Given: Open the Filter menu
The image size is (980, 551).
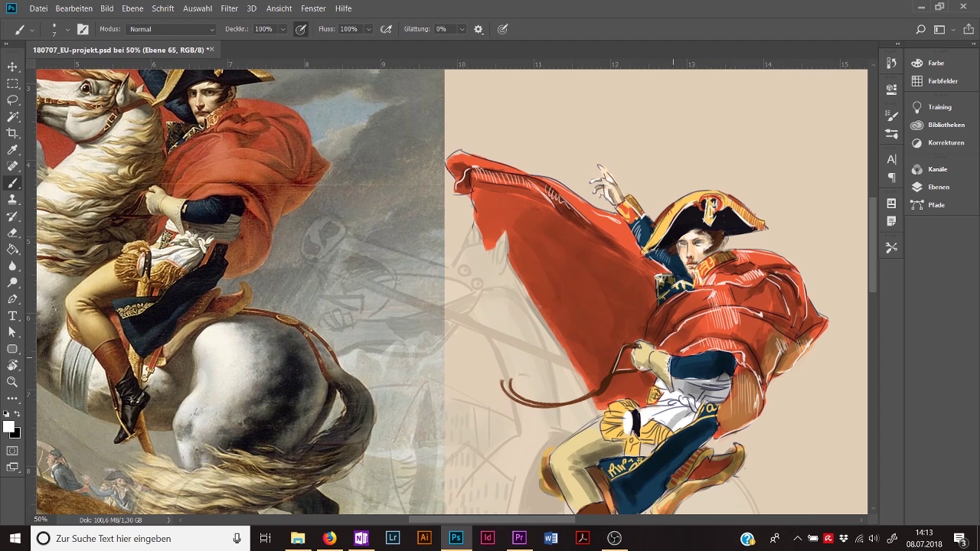Looking at the screenshot, I should coord(229,8).
